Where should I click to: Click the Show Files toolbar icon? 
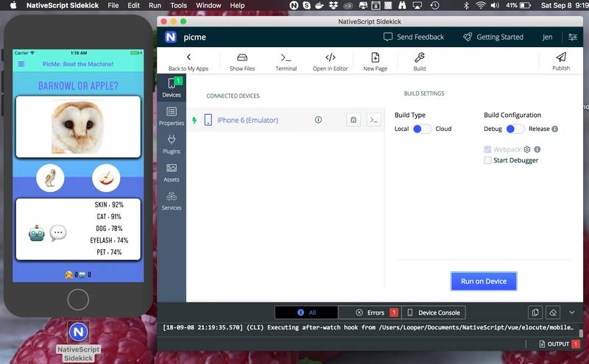pyautogui.click(x=241, y=58)
